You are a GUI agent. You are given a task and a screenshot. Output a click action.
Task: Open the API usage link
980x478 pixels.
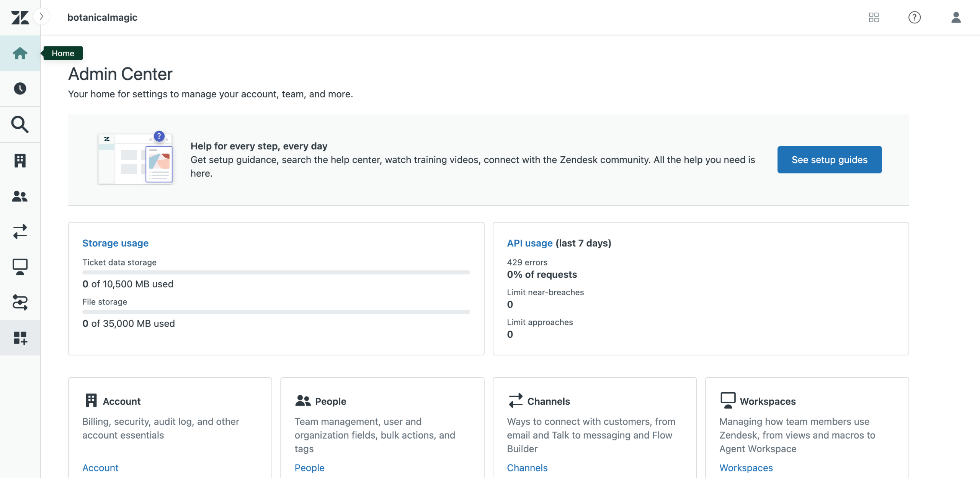[x=529, y=243]
